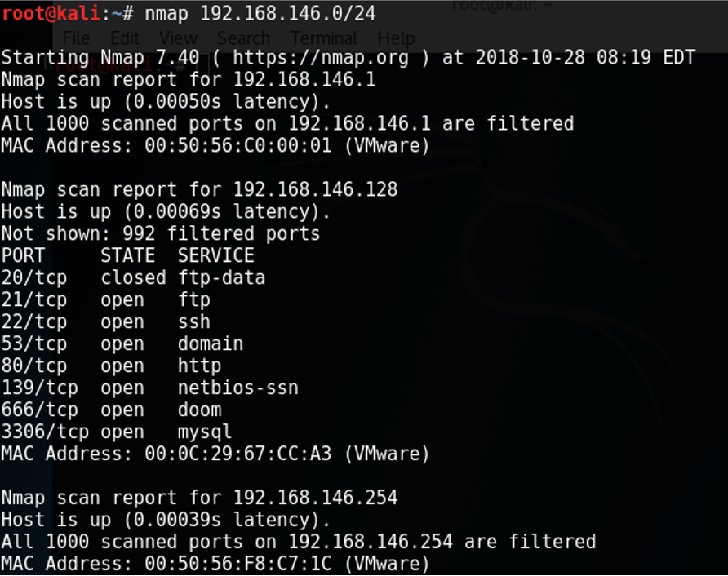This screenshot has width=728, height=576.
Task: Click the 666/tcp open doom line
Action: pyautogui.click(x=111, y=410)
